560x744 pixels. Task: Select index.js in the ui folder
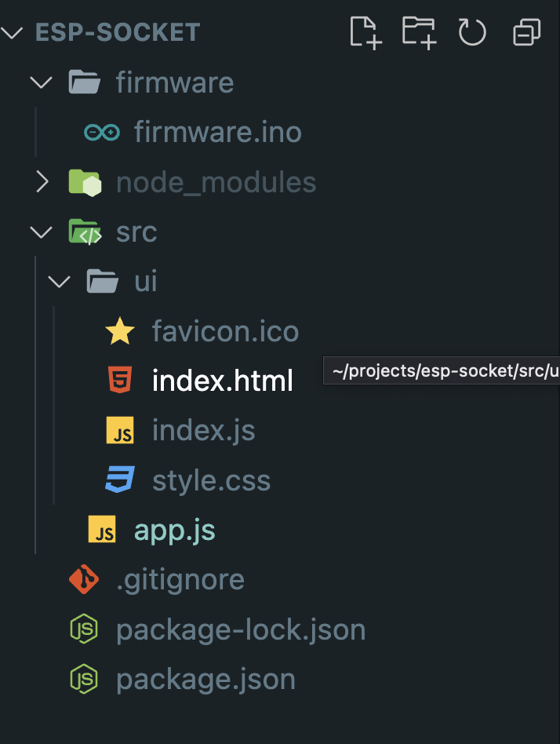point(203,431)
